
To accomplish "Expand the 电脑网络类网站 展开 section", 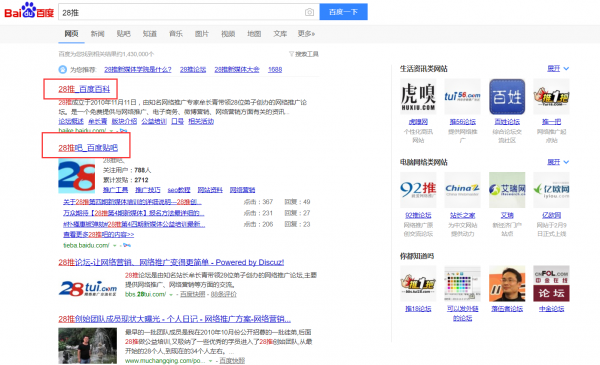I will 558,162.
